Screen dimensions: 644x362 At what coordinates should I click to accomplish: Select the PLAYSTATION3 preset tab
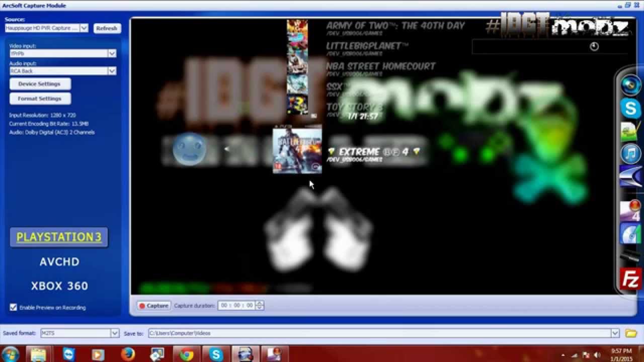(59, 237)
